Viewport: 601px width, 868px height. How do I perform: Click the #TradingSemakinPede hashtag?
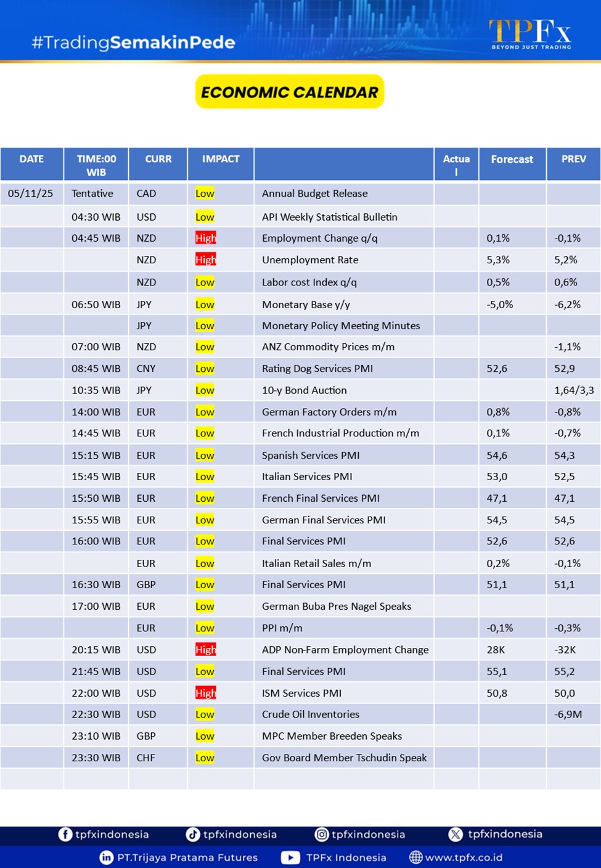tap(133, 43)
